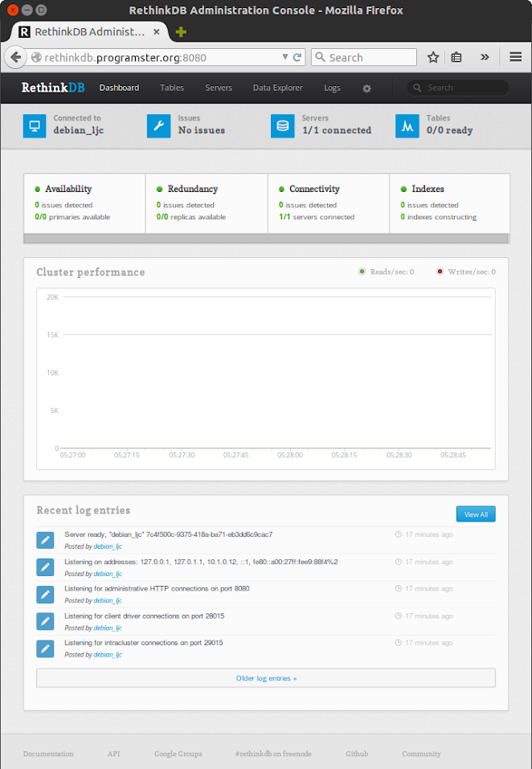Click the Redundancy status heading
The height and width of the screenshot is (769, 532).
pos(193,189)
